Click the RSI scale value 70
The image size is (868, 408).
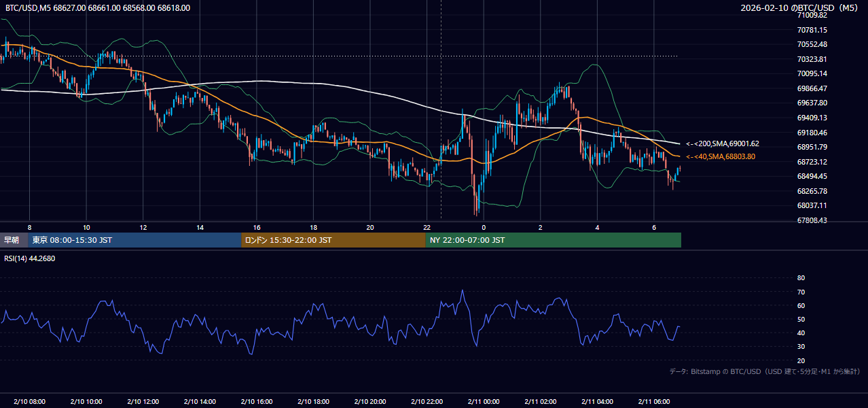tap(801, 292)
